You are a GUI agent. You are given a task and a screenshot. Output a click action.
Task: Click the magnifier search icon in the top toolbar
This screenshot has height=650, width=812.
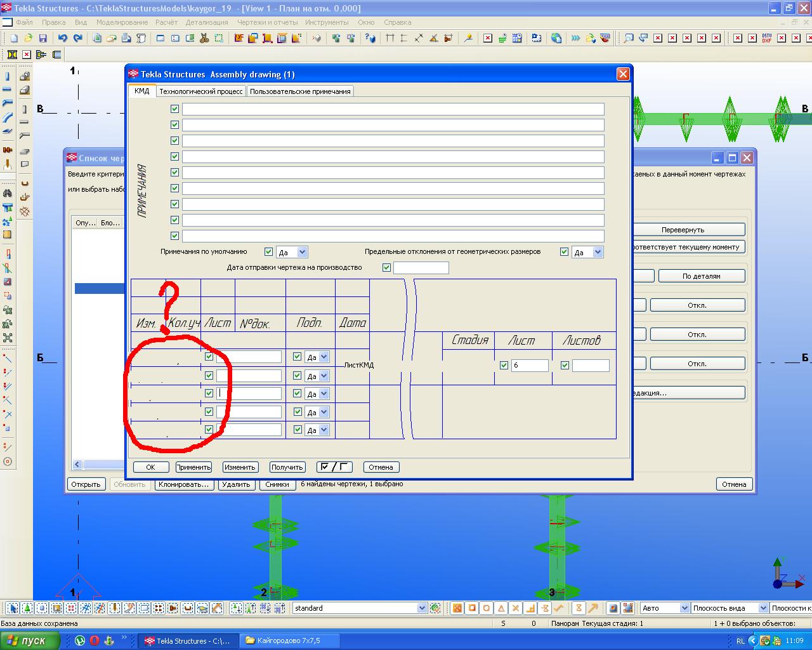click(x=628, y=38)
